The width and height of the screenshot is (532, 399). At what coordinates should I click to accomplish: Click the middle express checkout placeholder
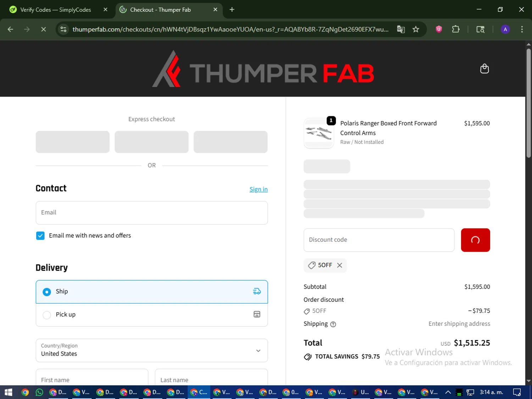[x=152, y=142]
